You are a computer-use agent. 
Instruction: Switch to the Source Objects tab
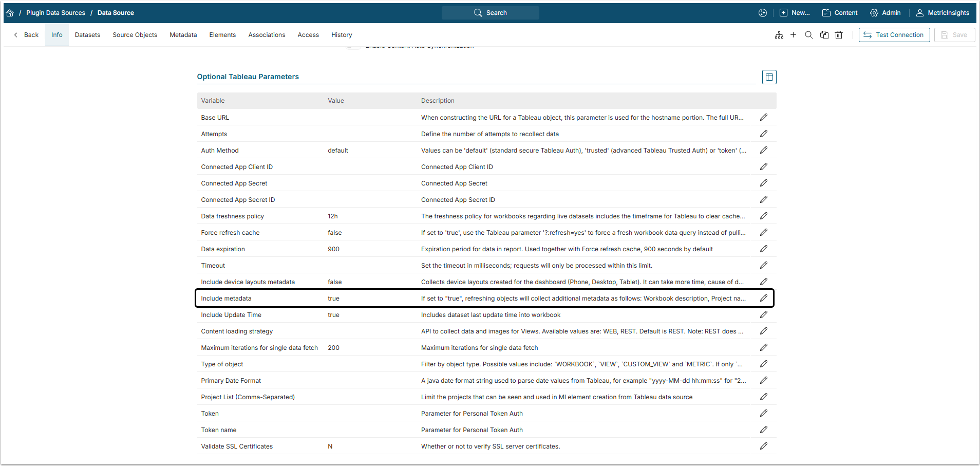(135, 35)
